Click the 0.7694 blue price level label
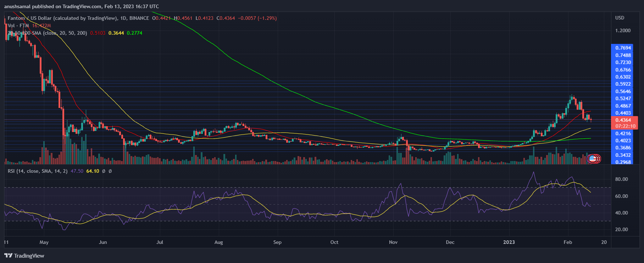 (x=623, y=48)
